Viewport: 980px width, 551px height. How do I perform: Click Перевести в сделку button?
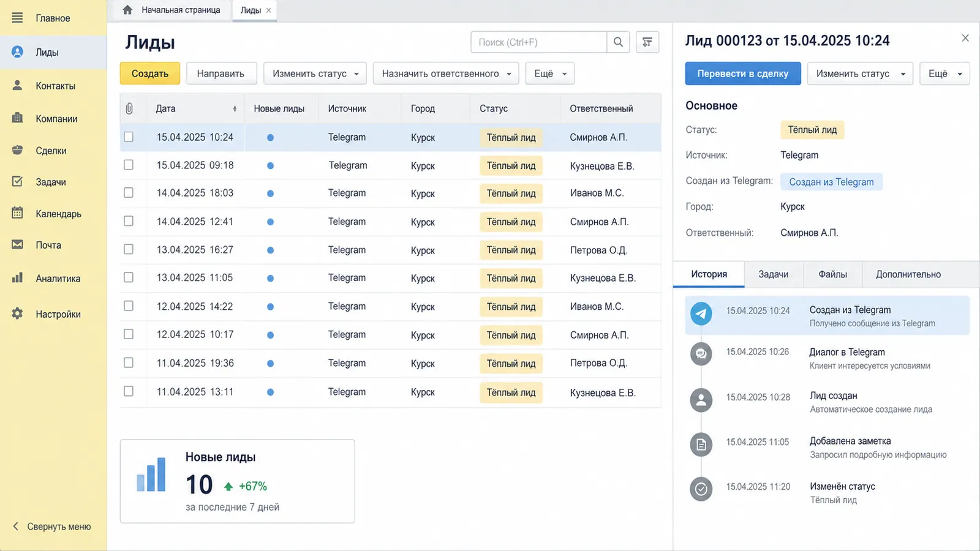click(743, 73)
